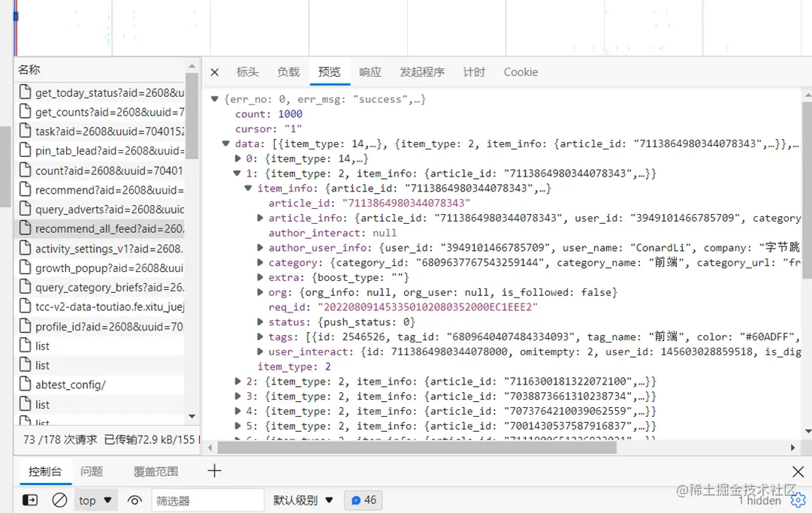The image size is (812, 513).
Task: Switch to the 计时 tab
Action: pyautogui.click(x=474, y=72)
